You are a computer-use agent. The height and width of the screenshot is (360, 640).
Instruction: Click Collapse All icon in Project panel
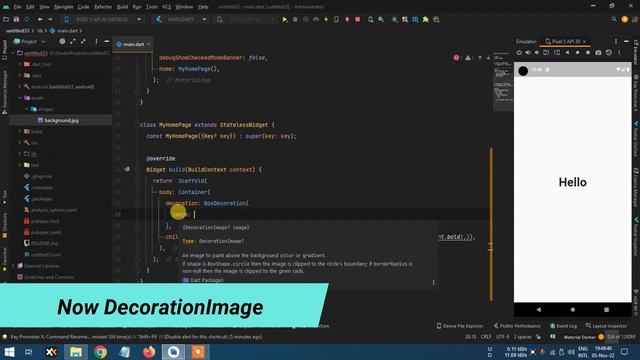pos(83,41)
